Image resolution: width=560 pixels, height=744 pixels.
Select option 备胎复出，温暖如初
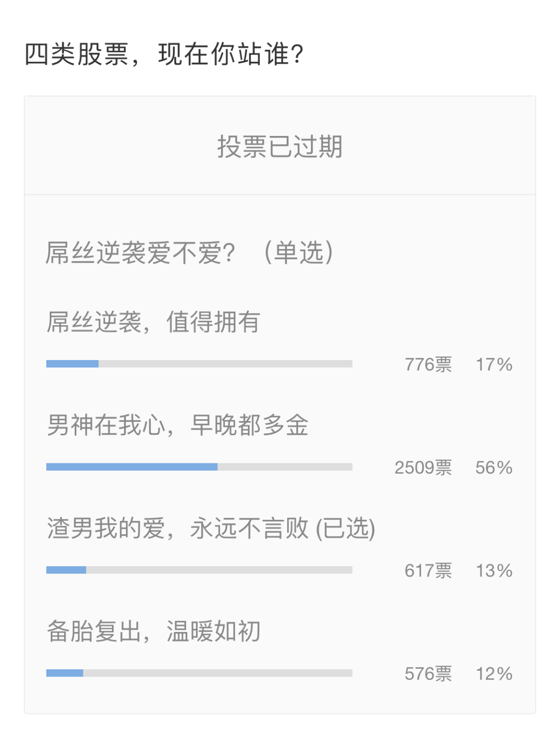click(153, 631)
